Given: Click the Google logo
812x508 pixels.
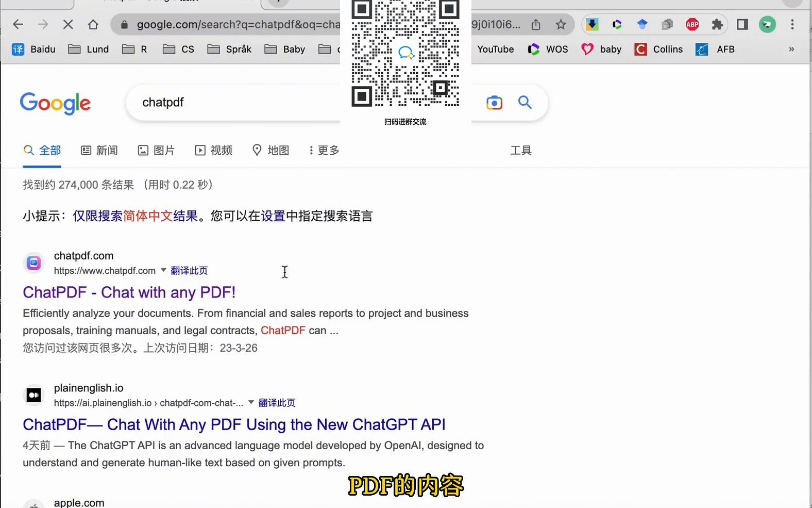Looking at the screenshot, I should point(55,103).
